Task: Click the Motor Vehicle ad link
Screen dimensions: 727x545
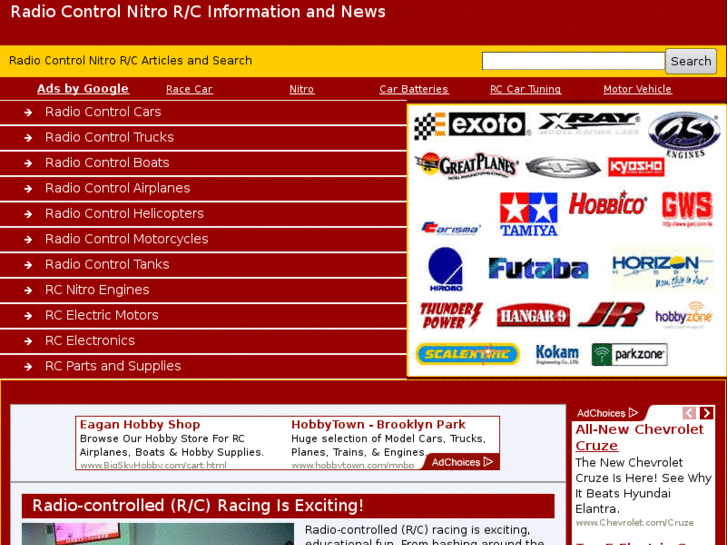Action: click(638, 89)
